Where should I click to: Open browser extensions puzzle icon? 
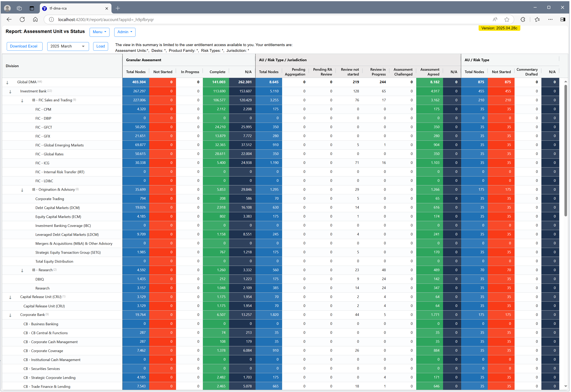coord(523,19)
